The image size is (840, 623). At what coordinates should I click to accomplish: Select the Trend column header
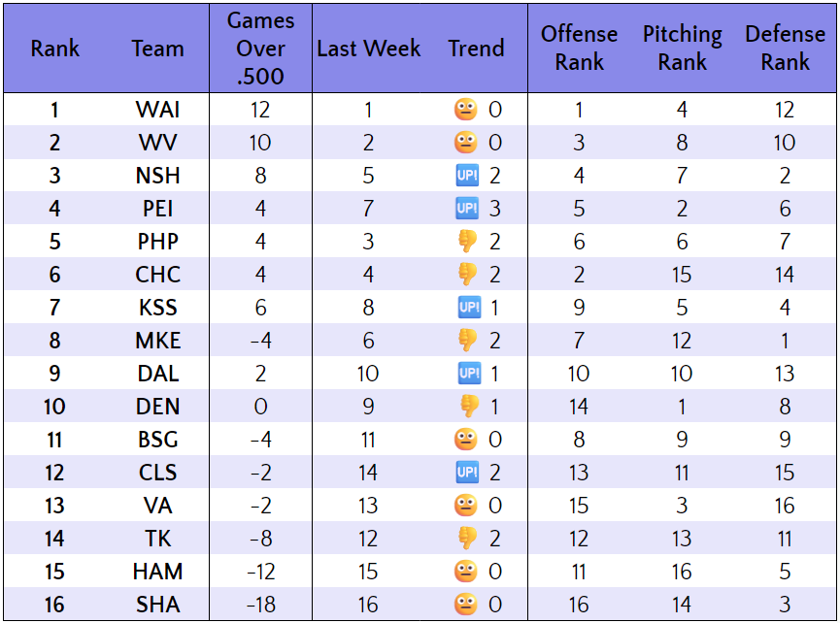pyautogui.click(x=476, y=49)
